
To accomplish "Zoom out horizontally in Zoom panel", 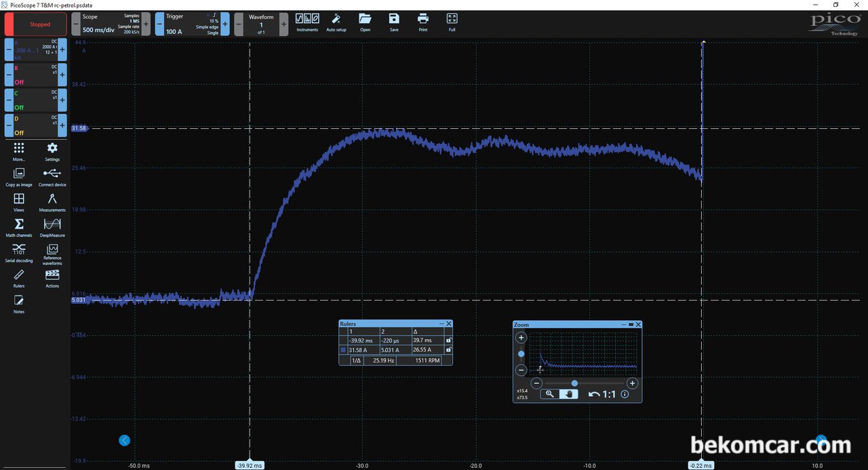I will (x=535, y=383).
